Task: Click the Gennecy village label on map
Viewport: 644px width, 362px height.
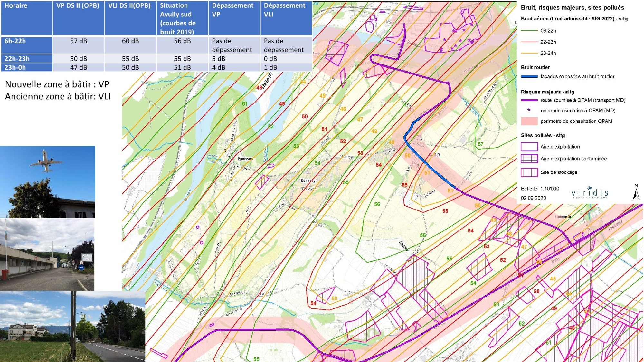Action: pyautogui.click(x=308, y=181)
